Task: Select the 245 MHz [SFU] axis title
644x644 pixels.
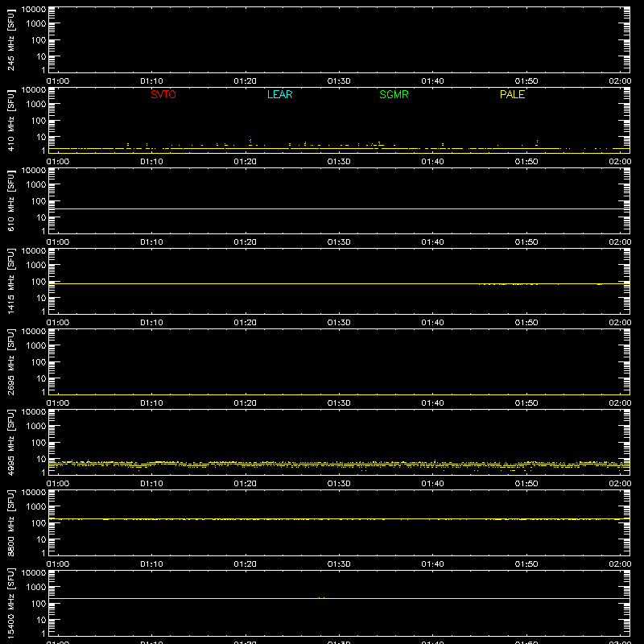Action: click(x=10, y=39)
